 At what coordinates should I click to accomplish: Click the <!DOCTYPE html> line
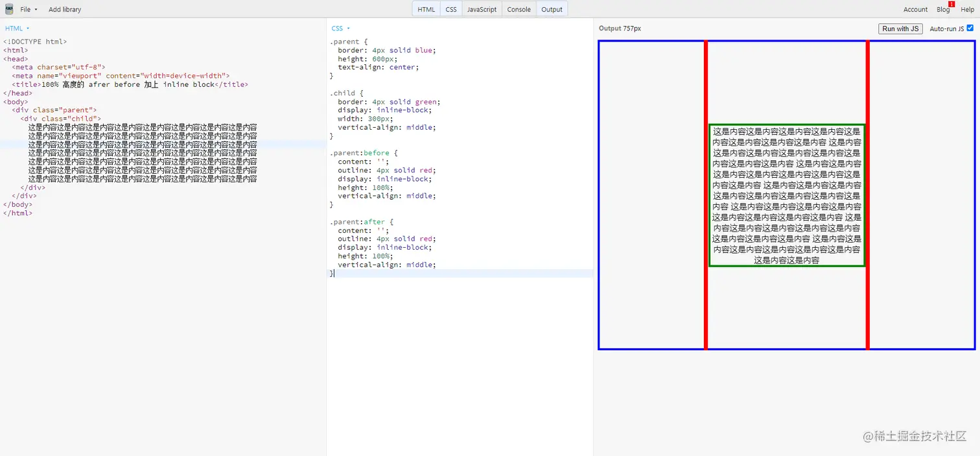click(35, 42)
